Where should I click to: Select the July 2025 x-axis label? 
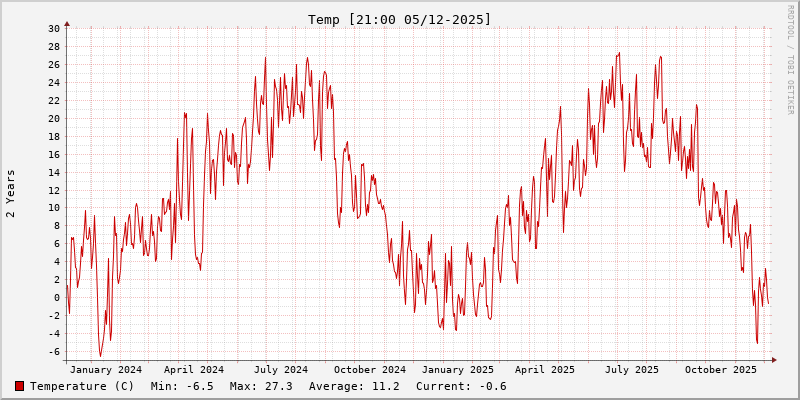(x=632, y=370)
